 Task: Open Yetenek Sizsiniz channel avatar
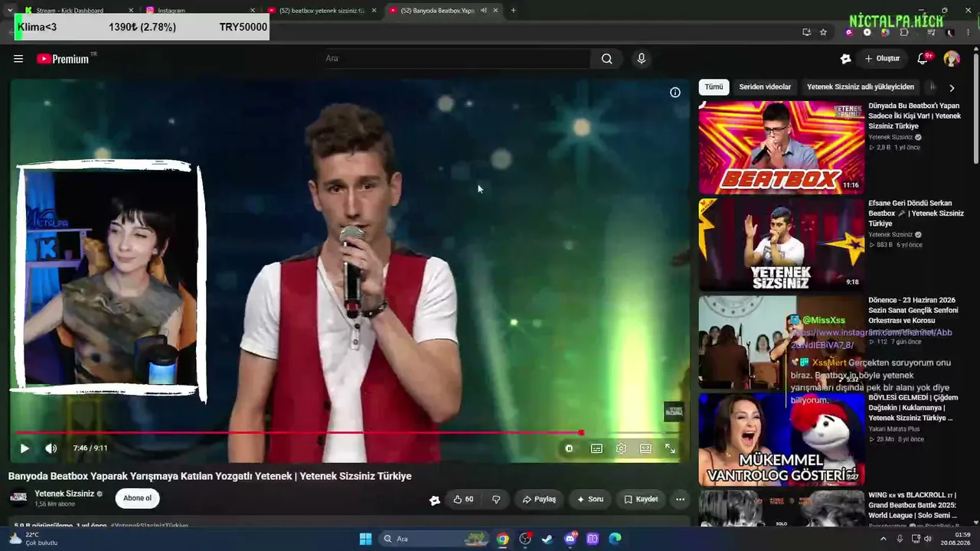click(18, 498)
